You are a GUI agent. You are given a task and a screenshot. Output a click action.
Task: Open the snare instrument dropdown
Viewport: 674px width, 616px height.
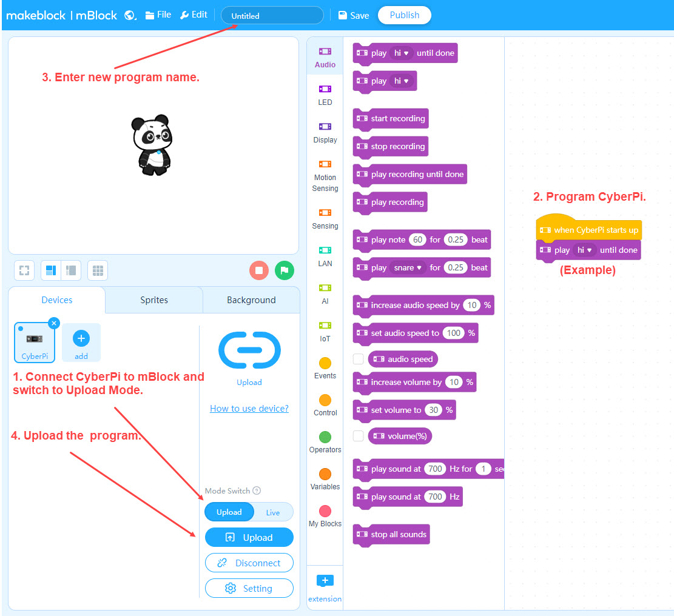coord(408,267)
